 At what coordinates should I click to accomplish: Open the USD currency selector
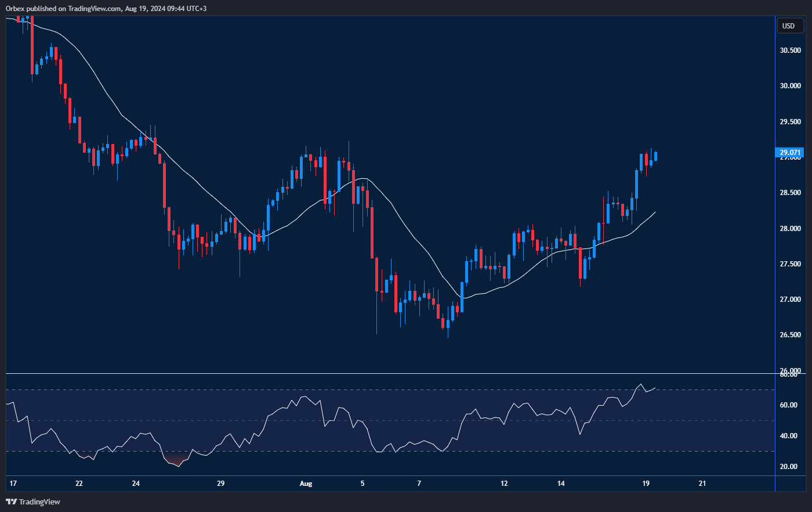coord(788,26)
